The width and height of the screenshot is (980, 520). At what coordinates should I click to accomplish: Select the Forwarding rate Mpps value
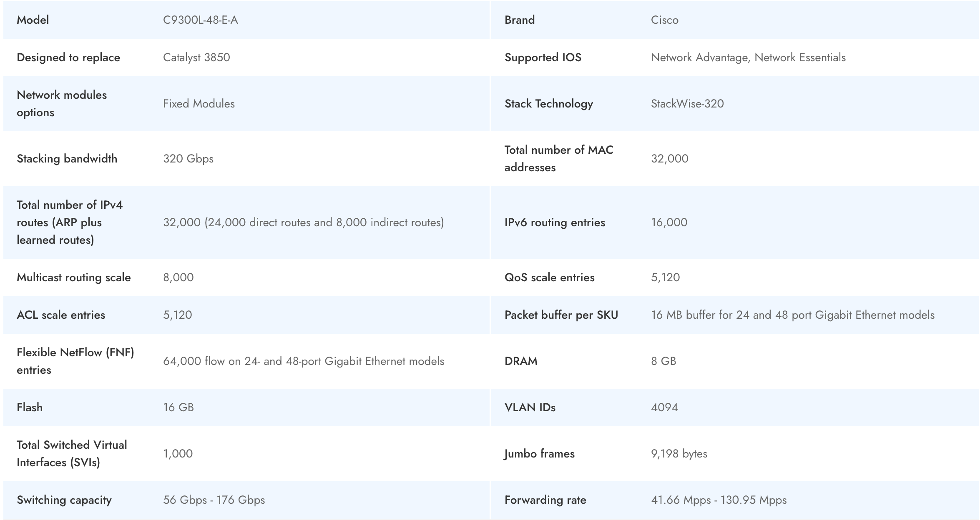[719, 500]
